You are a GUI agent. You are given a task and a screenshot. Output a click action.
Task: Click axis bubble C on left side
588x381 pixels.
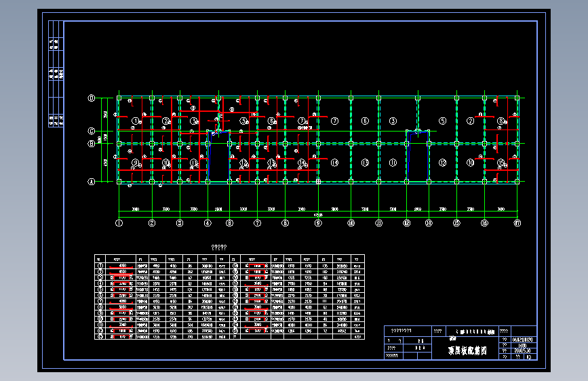[x=91, y=132]
